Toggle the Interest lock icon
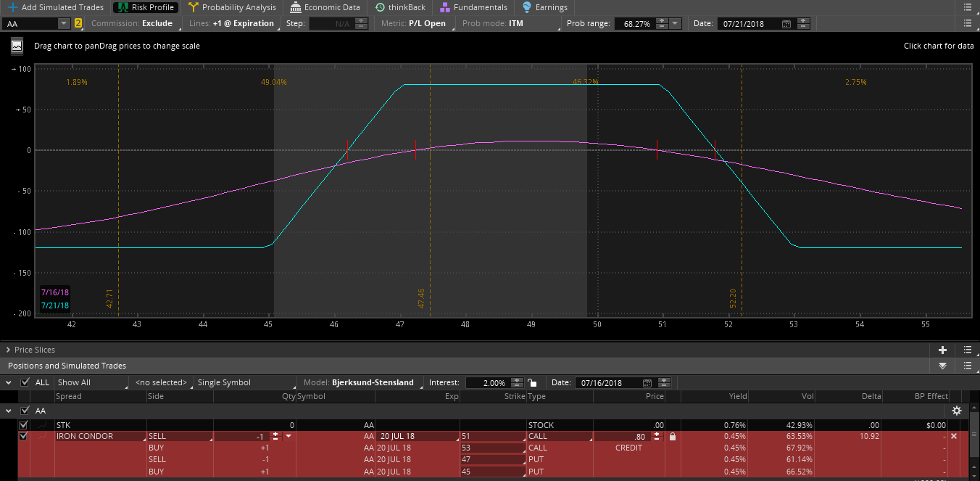This screenshot has width=980, height=481. [532, 383]
